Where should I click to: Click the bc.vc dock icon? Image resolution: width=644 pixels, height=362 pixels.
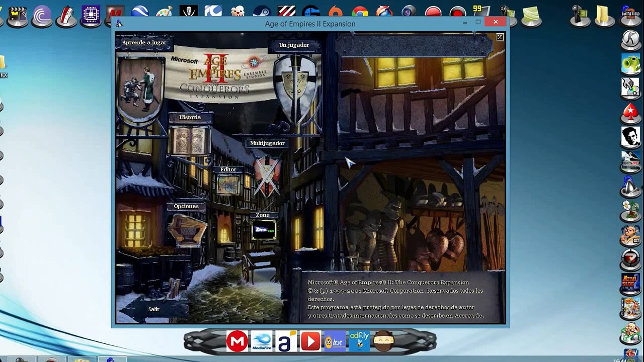(335, 342)
